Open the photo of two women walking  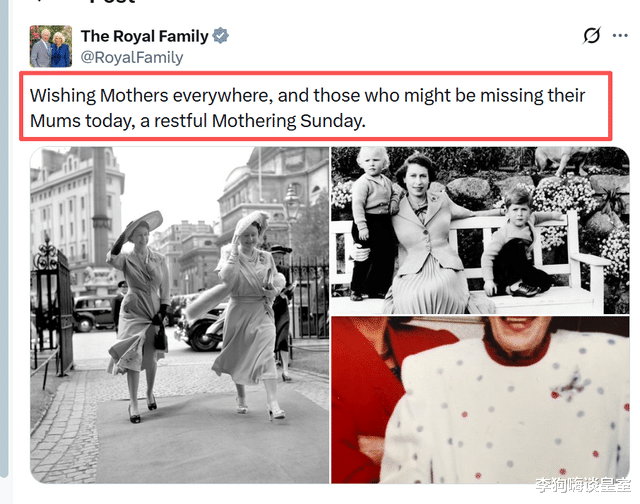point(180,315)
